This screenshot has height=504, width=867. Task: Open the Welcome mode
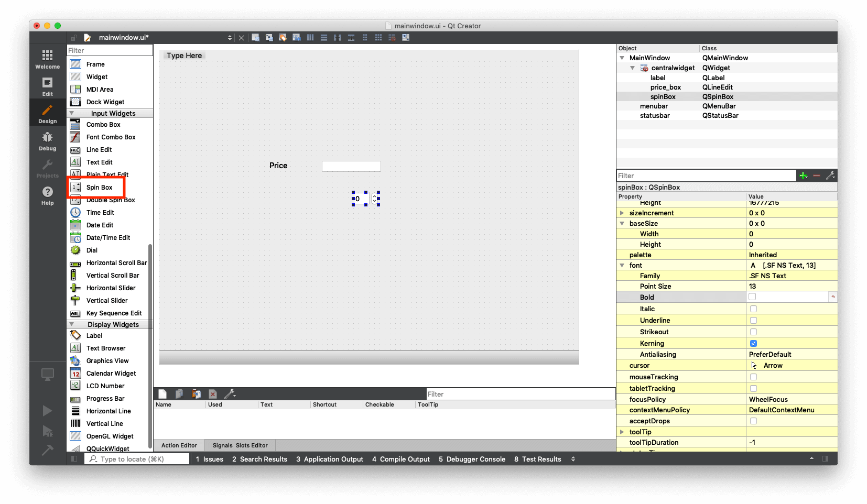[48, 59]
